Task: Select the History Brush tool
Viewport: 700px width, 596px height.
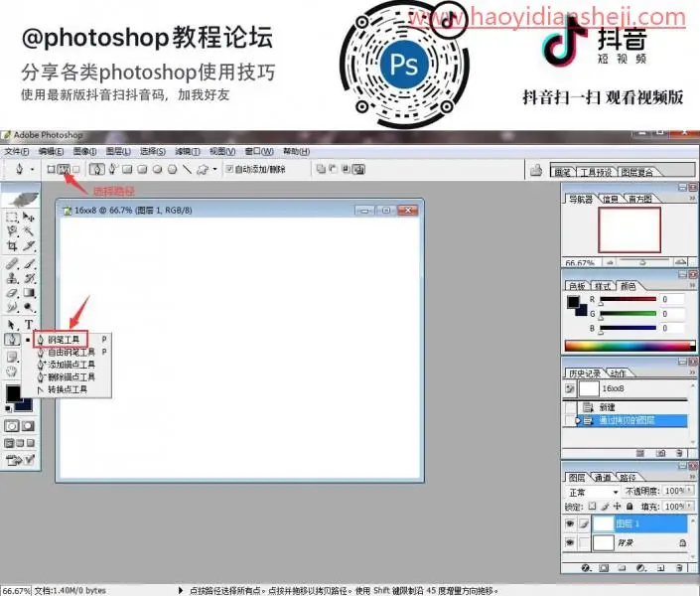Action: coord(29,278)
